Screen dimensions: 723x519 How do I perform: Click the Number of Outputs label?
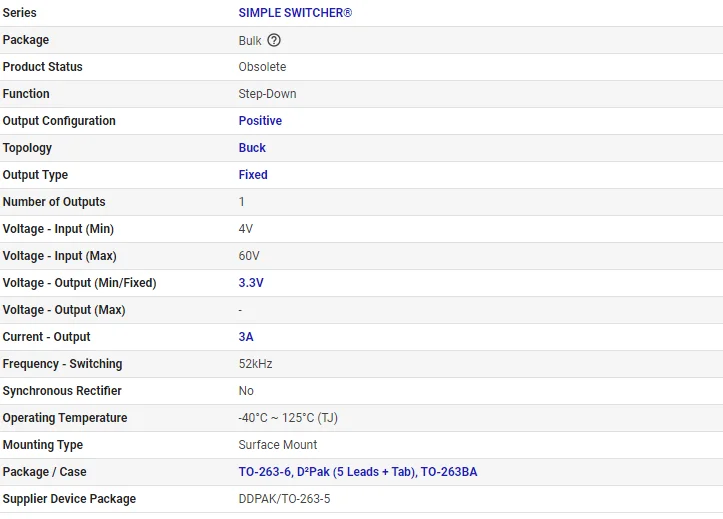pos(54,202)
